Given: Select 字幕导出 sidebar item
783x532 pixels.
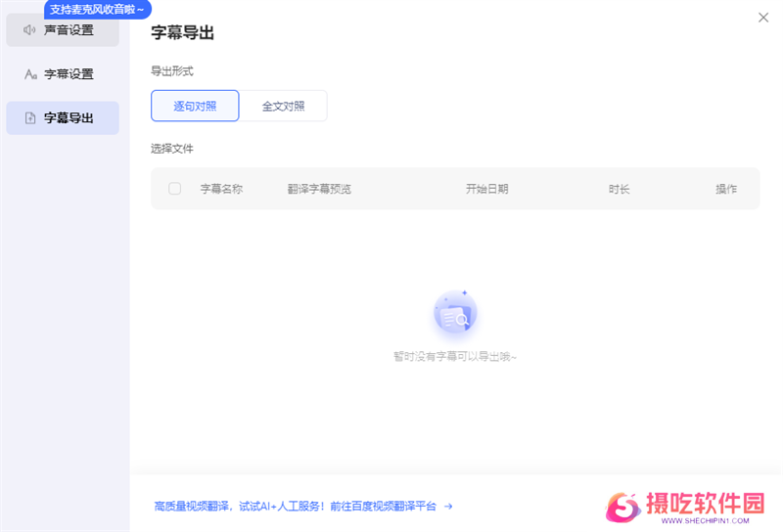Looking at the screenshot, I should coord(63,117).
